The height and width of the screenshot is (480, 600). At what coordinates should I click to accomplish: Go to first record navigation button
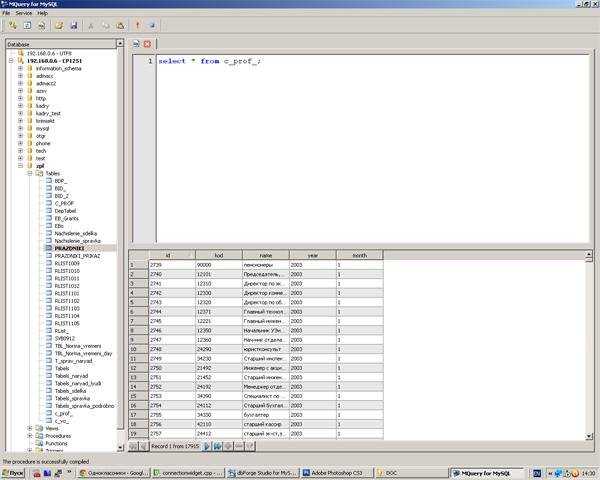coord(133,446)
